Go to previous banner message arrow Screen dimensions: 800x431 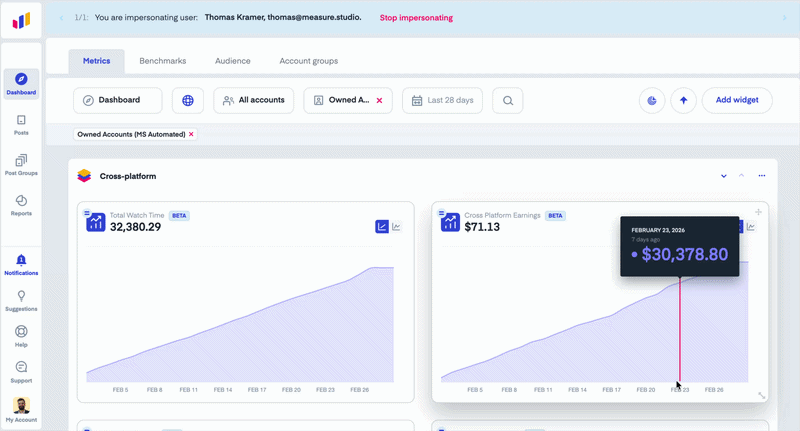pyautogui.click(x=62, y=18)
